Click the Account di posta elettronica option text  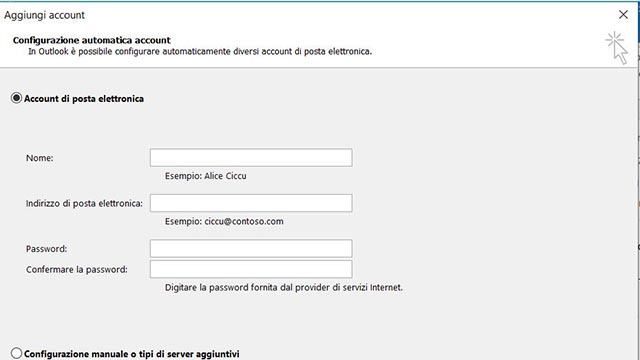84,99
